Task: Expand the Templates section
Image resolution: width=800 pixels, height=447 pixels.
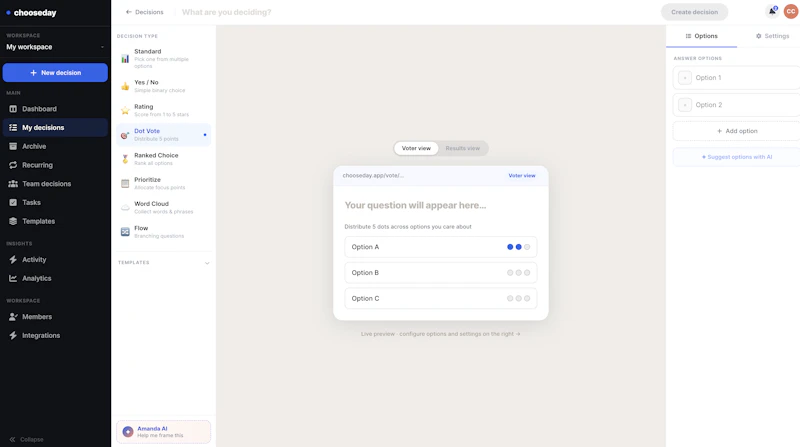Action: [163, 263]
